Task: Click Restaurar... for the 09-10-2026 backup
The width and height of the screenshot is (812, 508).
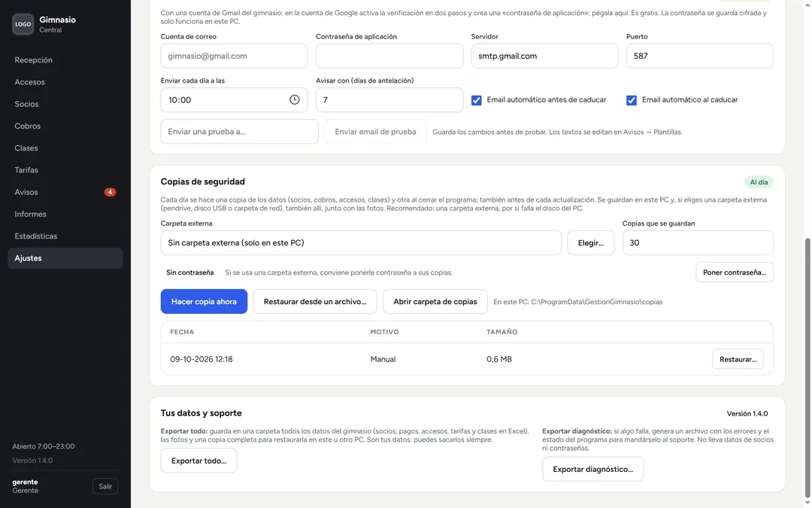Action: [x=738, y=359]
